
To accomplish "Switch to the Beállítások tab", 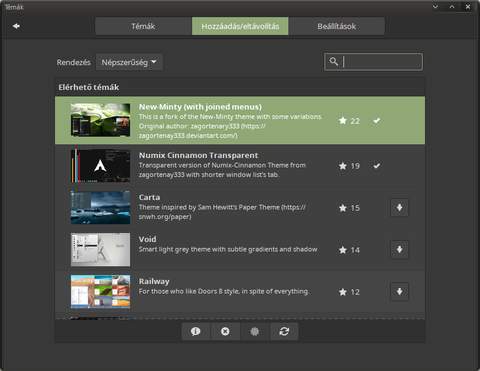I will click(337, 26).
